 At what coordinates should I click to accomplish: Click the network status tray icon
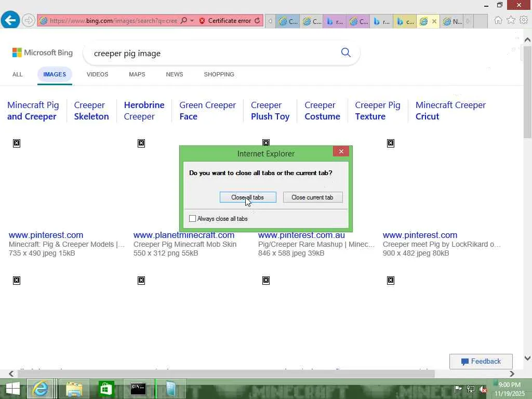click(471, 389)
